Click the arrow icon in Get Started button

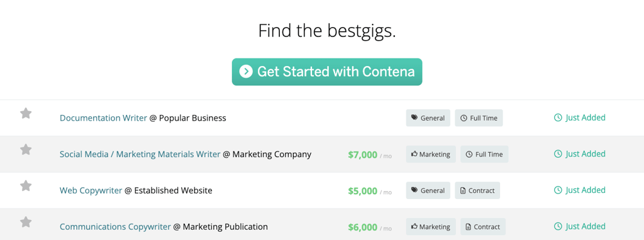246,72
